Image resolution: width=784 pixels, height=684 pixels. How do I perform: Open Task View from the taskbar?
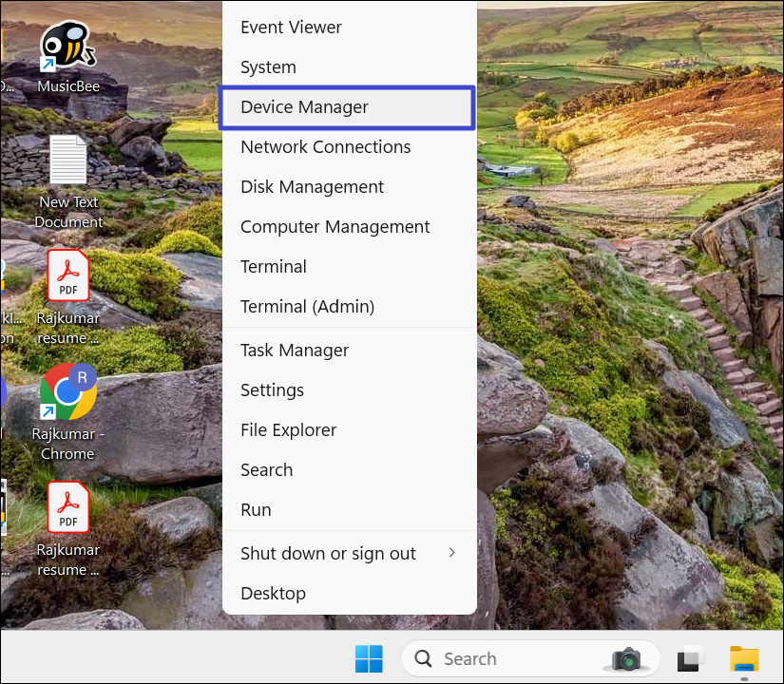point(691,658)
